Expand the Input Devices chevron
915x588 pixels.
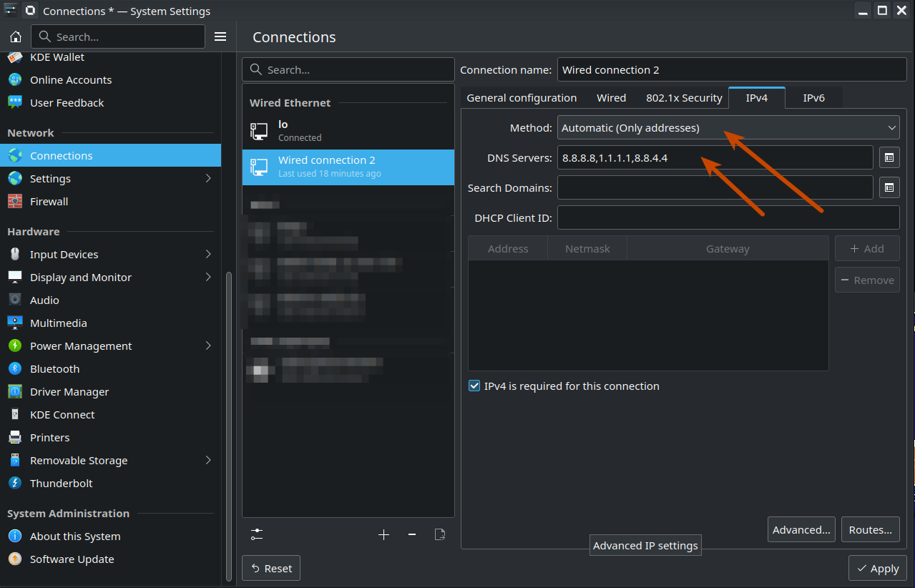[208, 254]
